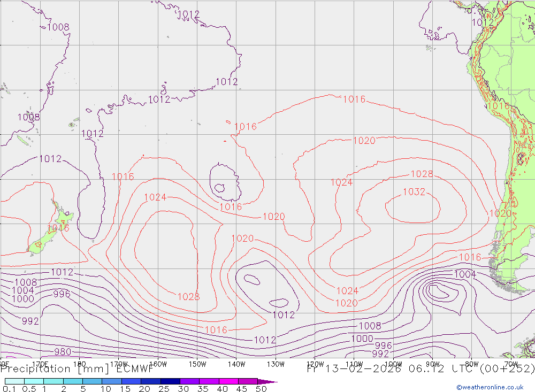535x392 pixels.
Task: Click New Zealand's South Island on the map
Action: click(43, 241)
